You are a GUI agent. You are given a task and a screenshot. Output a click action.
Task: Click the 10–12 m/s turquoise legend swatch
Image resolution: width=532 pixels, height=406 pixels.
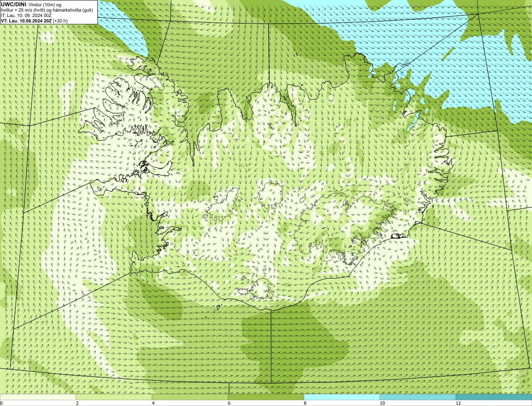point(418,397)
